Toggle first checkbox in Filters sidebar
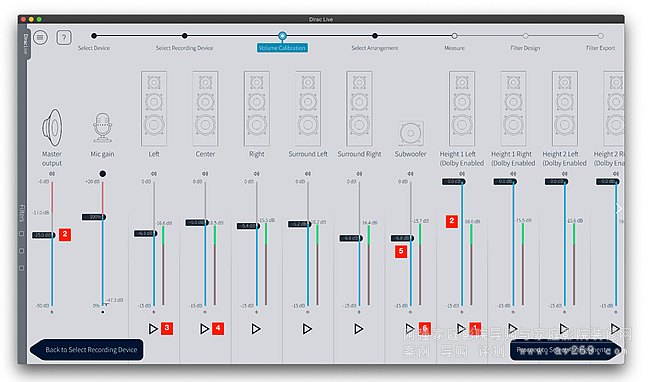Image resolution: width=650 pixels, height=382 pixels. 22,234
